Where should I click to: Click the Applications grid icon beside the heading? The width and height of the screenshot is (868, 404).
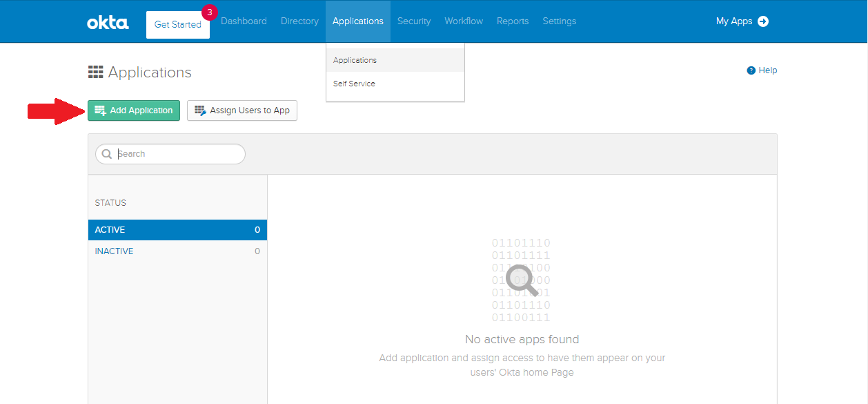click(x=96, y=73)
